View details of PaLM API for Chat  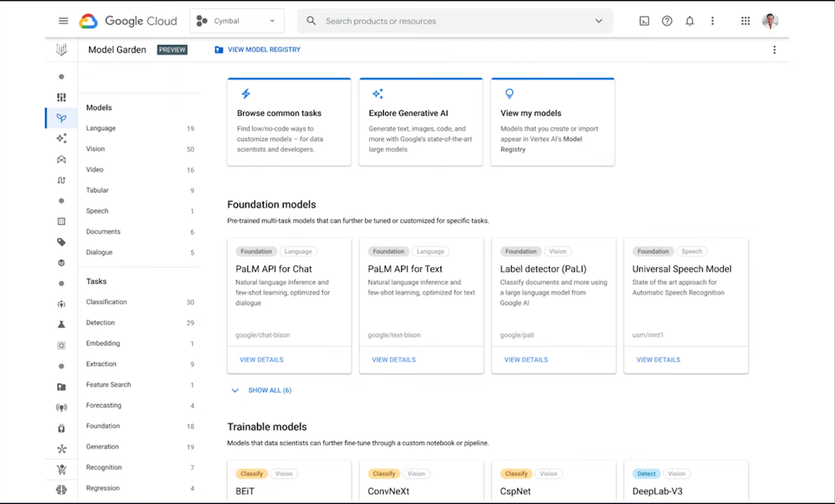coord(261,360)
